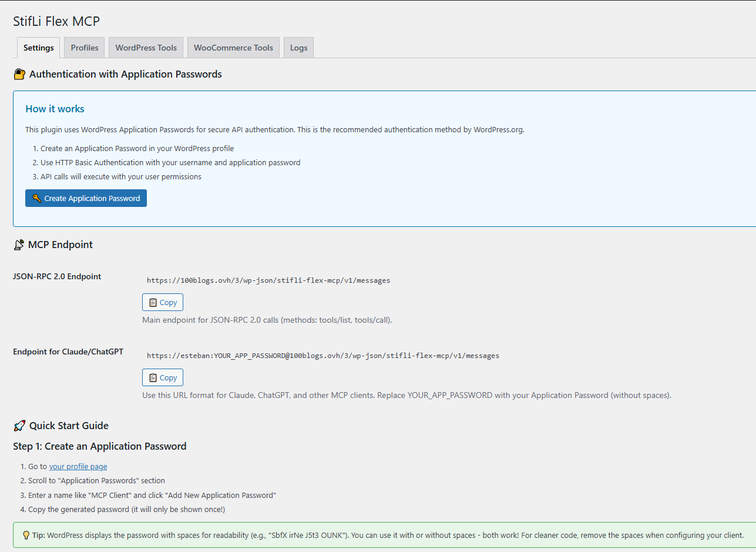Click 'API calls will execute with your user permissions'
The image size is (756, 552).
pos(121,177)
